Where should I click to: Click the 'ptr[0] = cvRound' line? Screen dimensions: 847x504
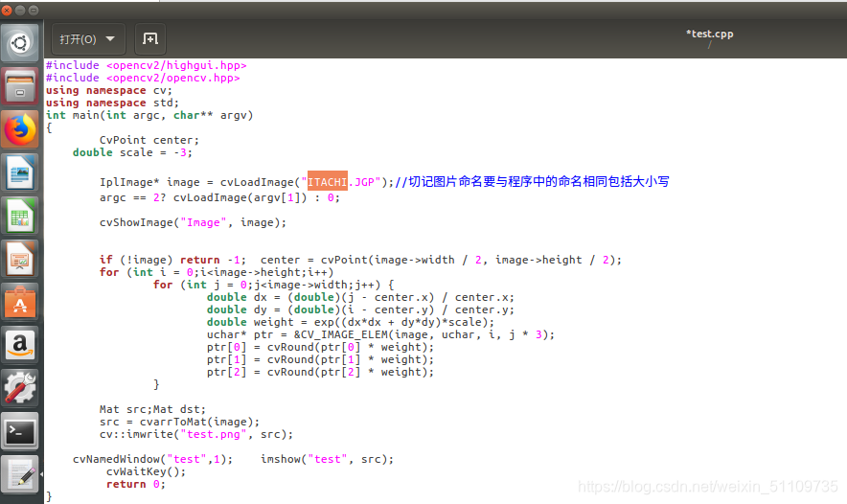click(320, 347)
